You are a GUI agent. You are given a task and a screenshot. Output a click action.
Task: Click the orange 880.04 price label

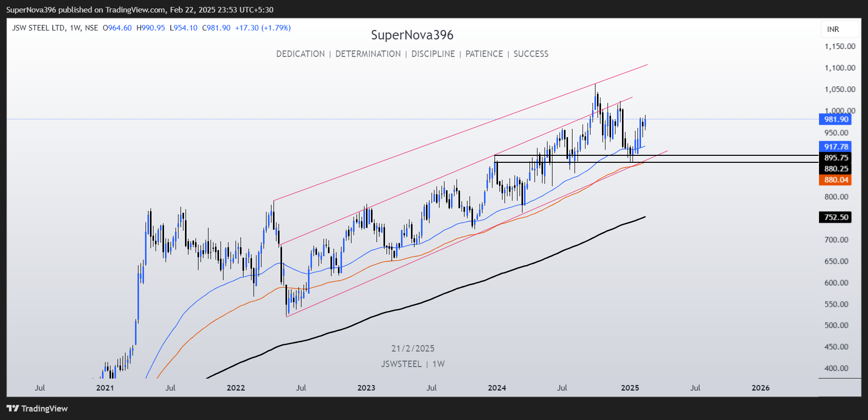835,180
